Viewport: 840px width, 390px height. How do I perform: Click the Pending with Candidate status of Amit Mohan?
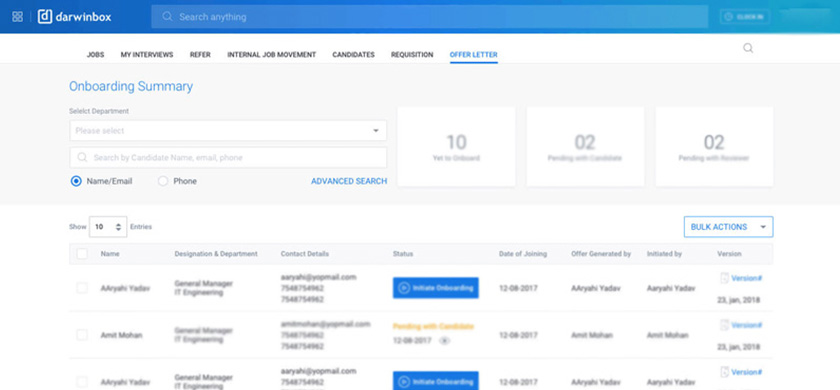(x=433, y=326)
